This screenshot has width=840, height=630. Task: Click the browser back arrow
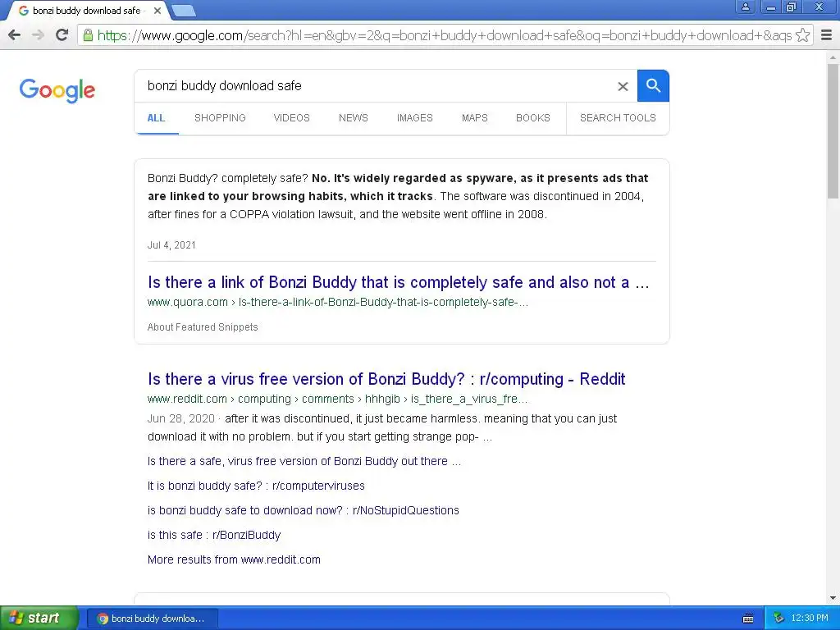[15, 35]
